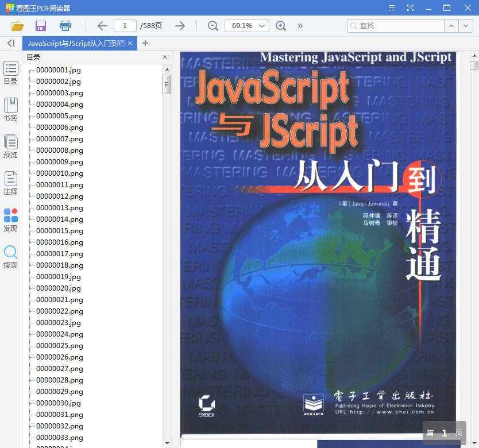Click the contents panel scroll up arrow
Viewport: 479px width, 448px height.
pos(167,69)
